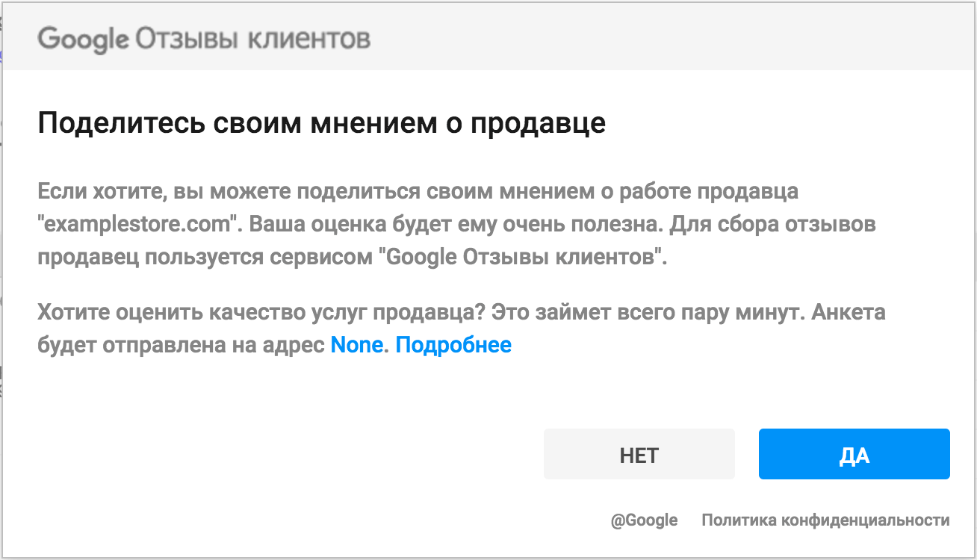
Task: Decline sharing feedback about the seller
Action: point(639,454)
